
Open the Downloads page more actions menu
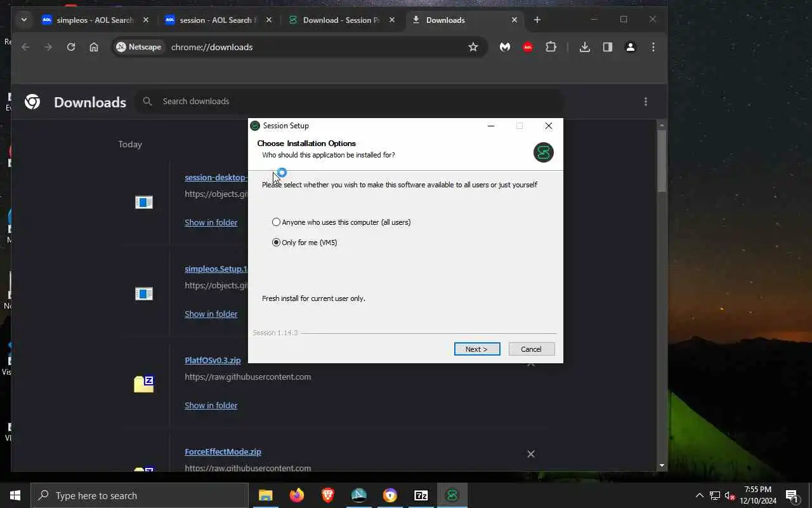tap(646, 102)
